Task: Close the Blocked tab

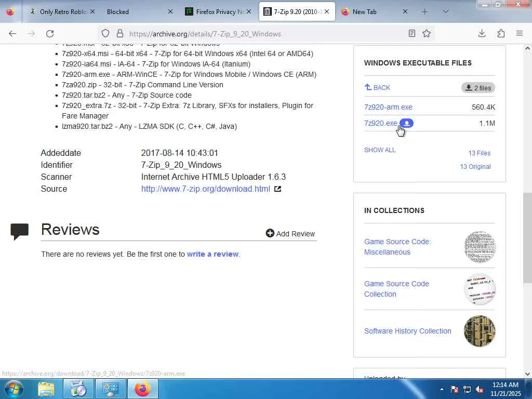Action: pos(170,11)
